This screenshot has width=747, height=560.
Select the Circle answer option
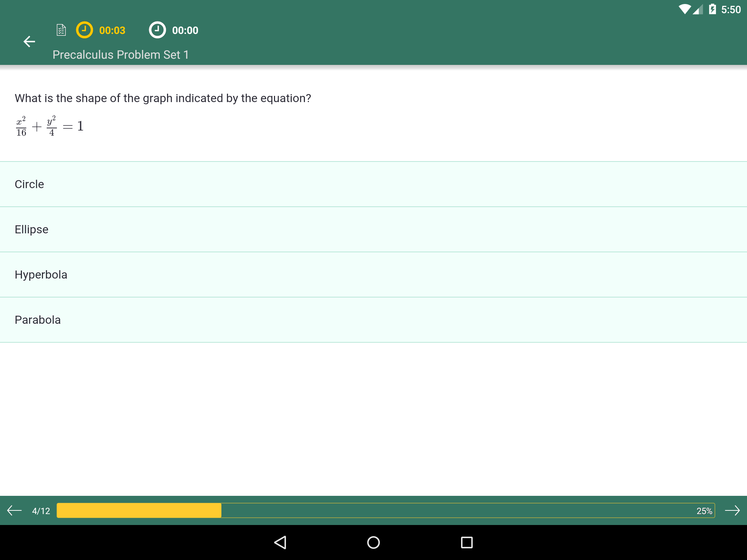pyautogui.click(x=373, y=184)
